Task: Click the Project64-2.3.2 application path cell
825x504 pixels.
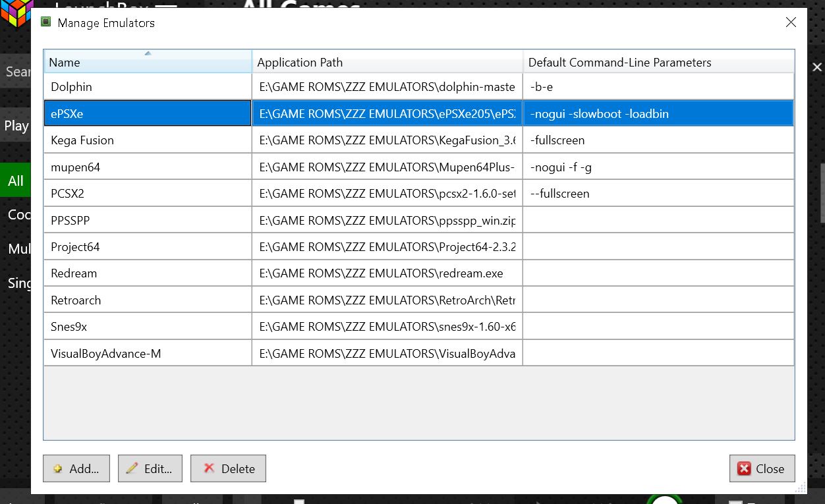Action: point(387,247)
